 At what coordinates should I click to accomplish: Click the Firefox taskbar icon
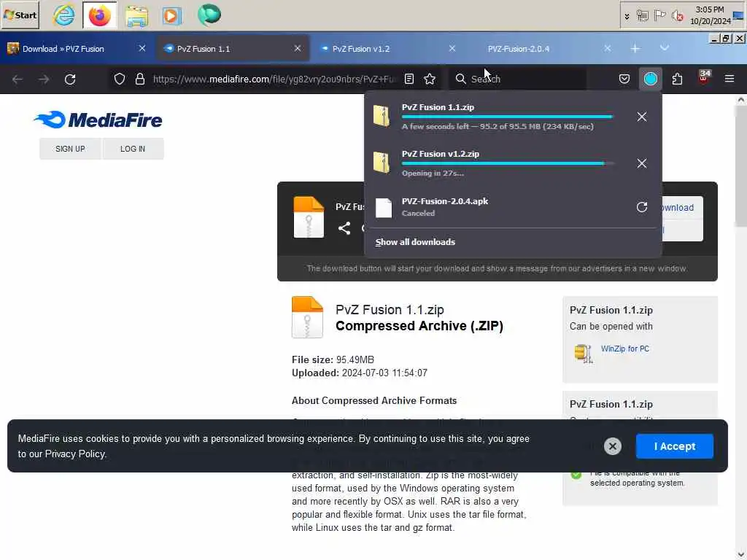pyautogui.click(x=99, y=16)
